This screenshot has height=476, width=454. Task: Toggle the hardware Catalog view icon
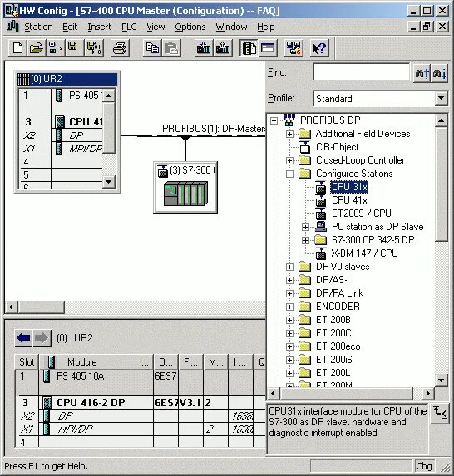(x=249, y=48)
